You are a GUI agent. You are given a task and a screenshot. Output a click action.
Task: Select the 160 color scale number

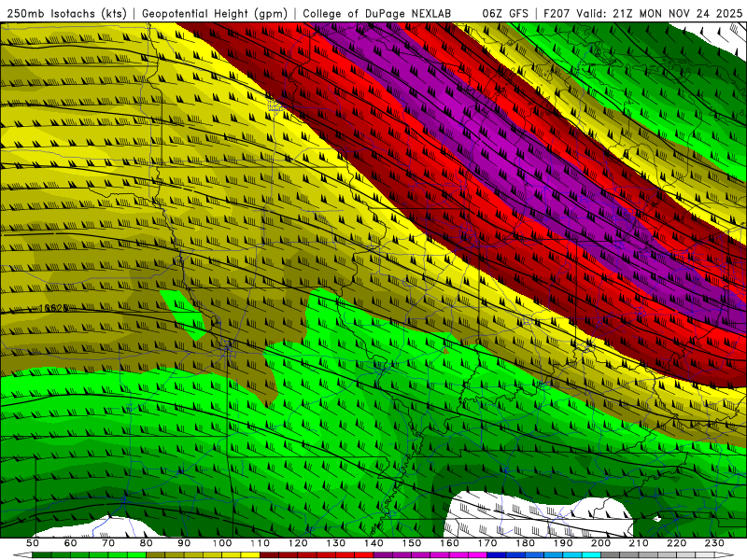449,543
